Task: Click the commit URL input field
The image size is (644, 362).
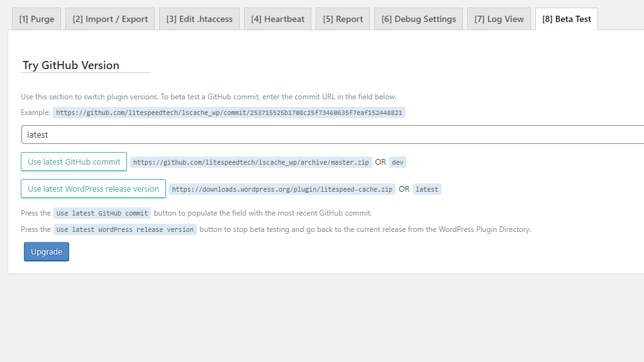Action: [333, 134]
